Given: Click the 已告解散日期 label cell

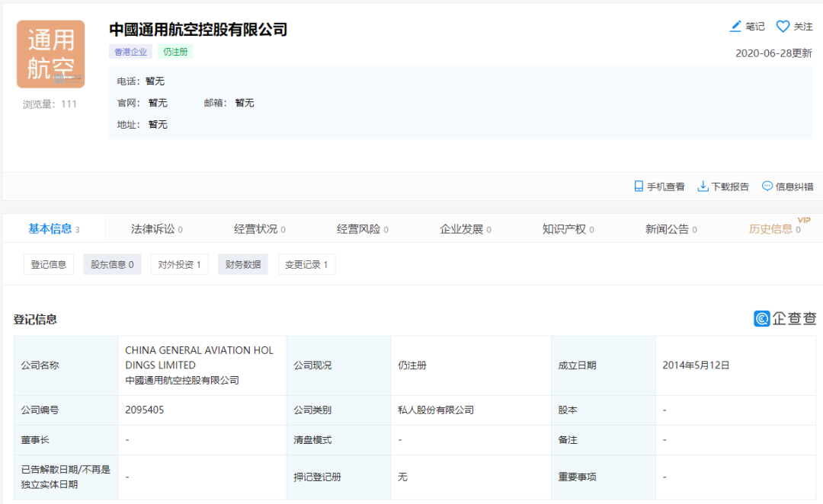Looking at the screenshot, I should 66,477.
